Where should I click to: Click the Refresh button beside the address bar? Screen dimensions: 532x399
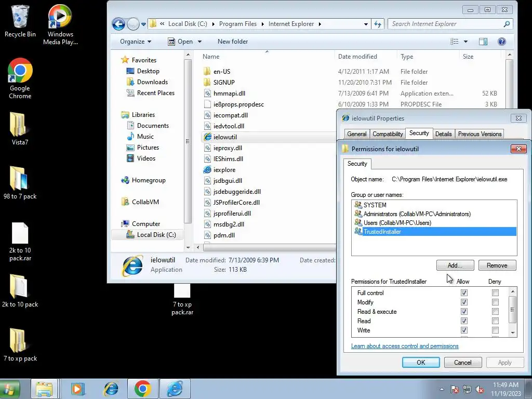coord(378,24)
